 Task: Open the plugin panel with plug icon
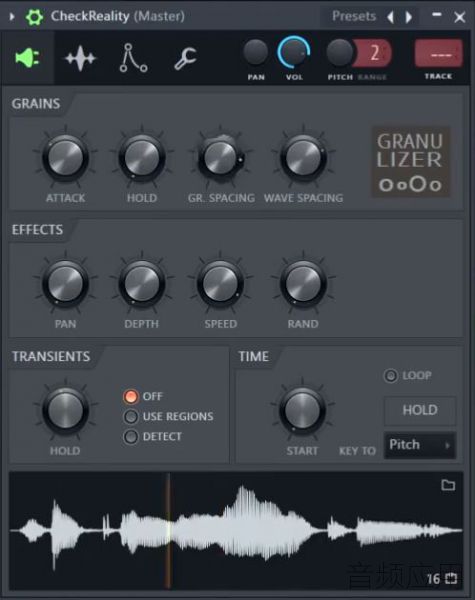pyautogui.click(x=27, y=58)
